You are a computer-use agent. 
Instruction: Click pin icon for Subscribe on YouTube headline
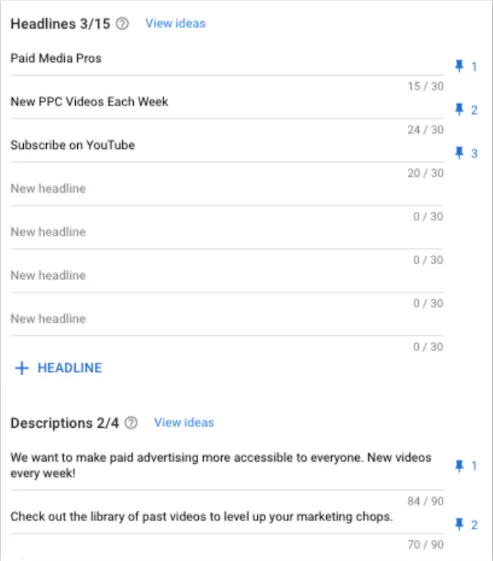(x=459, y=153)
